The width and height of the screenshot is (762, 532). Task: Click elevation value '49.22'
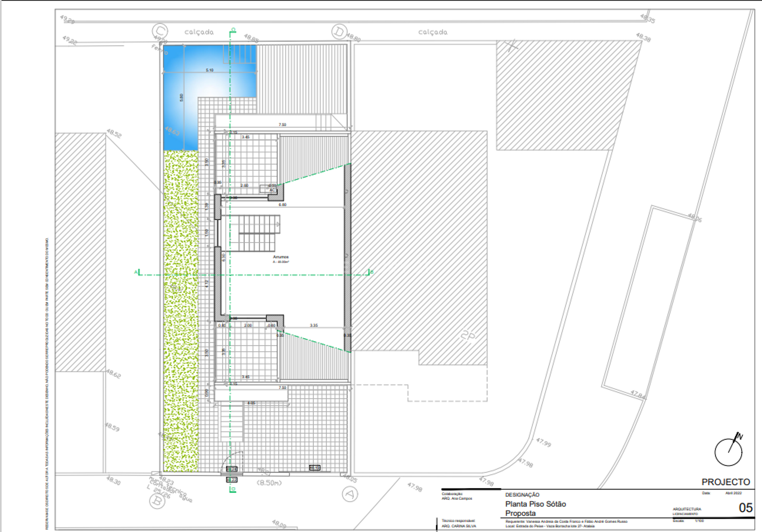pos(70,40)
